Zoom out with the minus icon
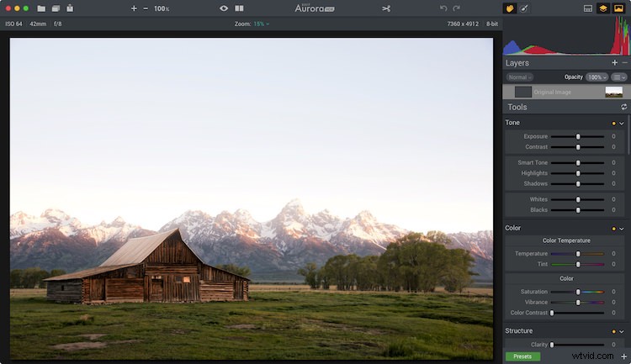The width and height of the screenshot is (631, 364). pos(146,8)
